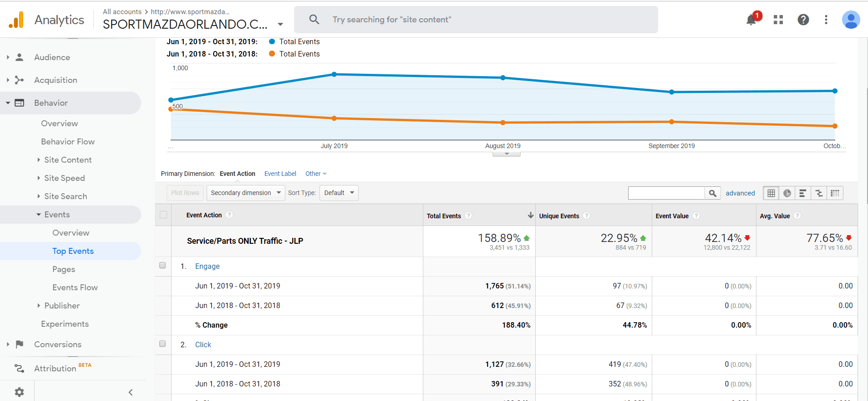Click the search magnifier in top bar
The image size is (868, 401).
point(314,20)
